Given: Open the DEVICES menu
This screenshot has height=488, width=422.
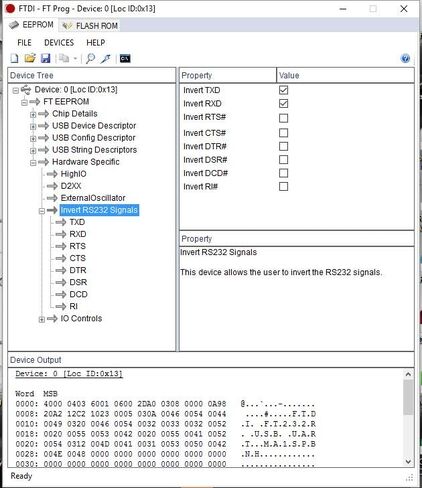Looking at the screenshot, I should tap(59, 43).
